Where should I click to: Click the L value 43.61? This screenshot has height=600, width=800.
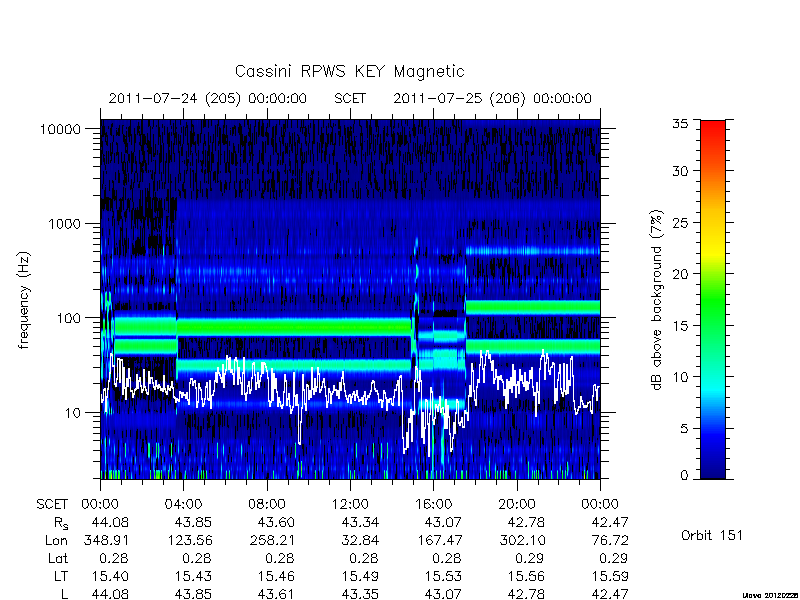277,594
